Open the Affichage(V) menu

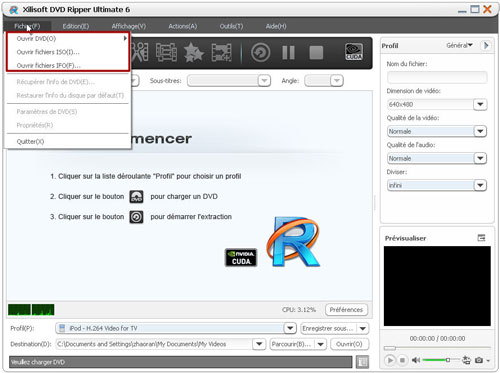[129, 26]
